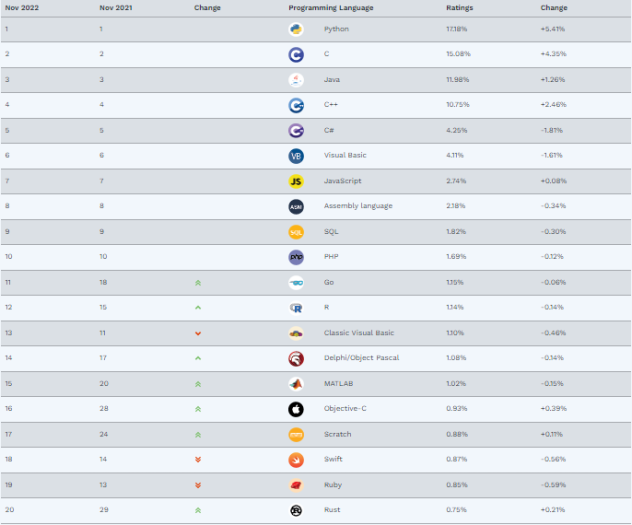
Task: Click the Delphi/Object Pascal name
Action: click(361, 358)
